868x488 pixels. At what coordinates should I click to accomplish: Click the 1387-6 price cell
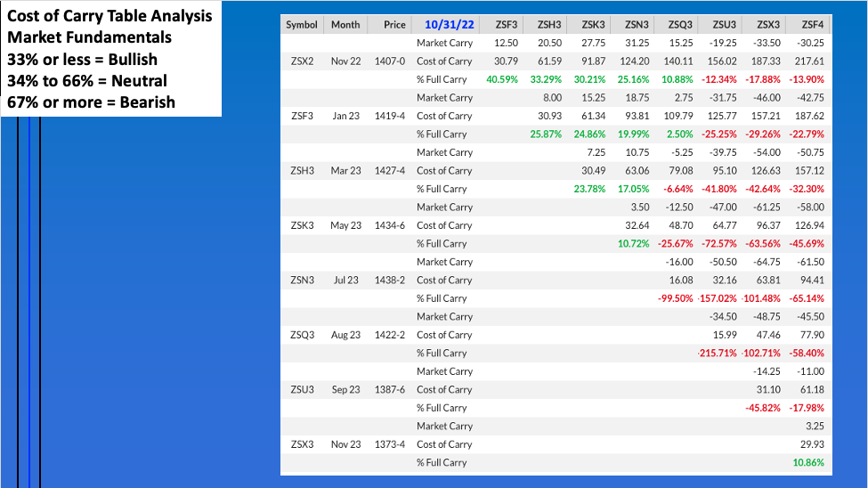click(x=390, y=390)
